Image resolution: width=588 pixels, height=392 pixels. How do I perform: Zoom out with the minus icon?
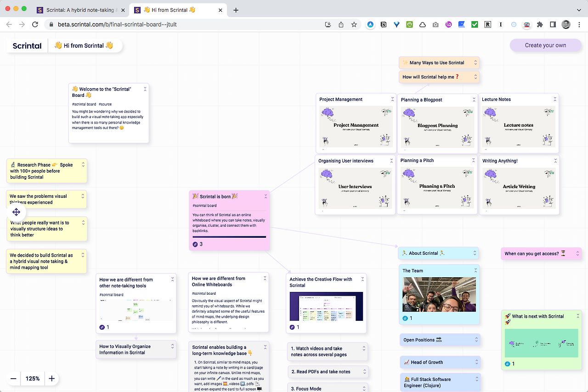(13, 379)
